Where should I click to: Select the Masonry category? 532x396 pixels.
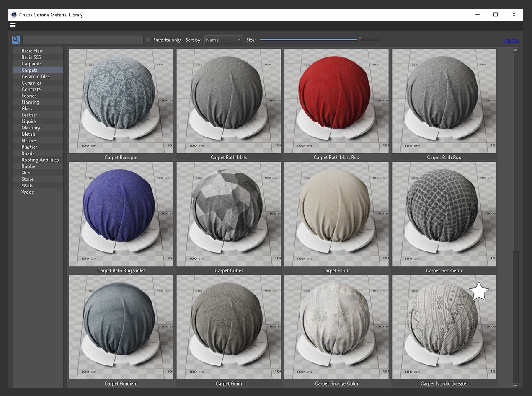tap(38, 128)
